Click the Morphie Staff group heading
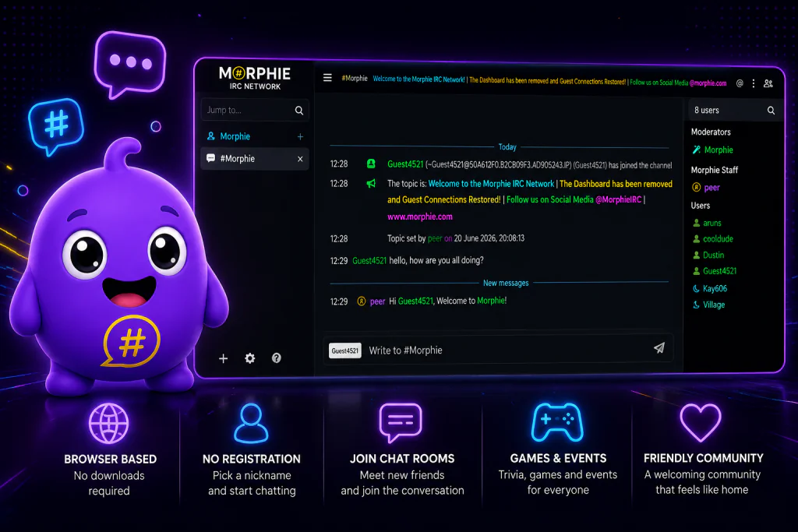This screenshot has width=798, height=532. point(714,170)
